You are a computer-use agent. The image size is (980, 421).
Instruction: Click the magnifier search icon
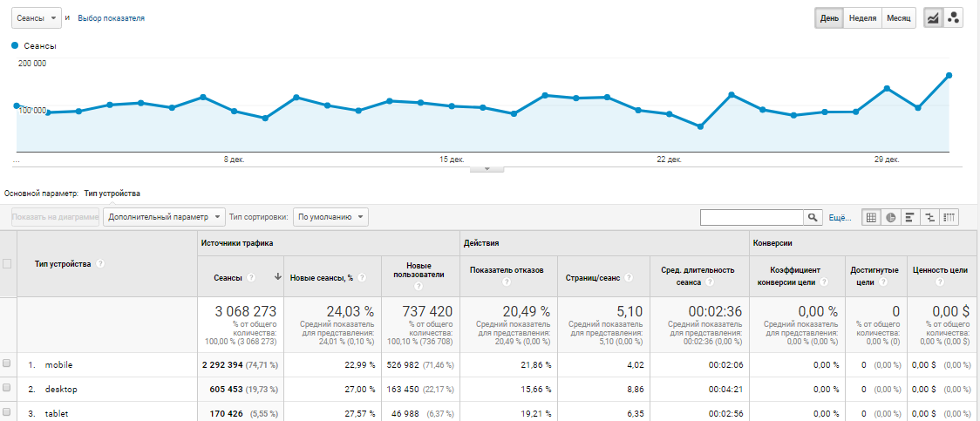(x=813, y=217)
